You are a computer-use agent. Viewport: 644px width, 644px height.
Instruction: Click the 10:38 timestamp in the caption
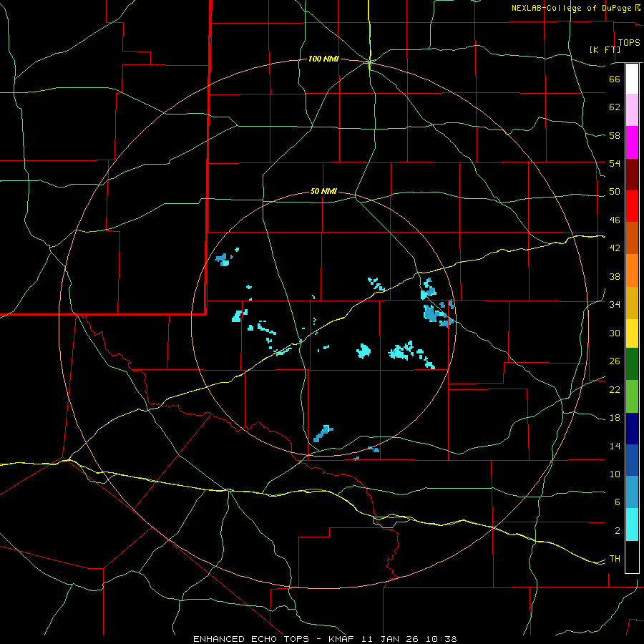441,639
